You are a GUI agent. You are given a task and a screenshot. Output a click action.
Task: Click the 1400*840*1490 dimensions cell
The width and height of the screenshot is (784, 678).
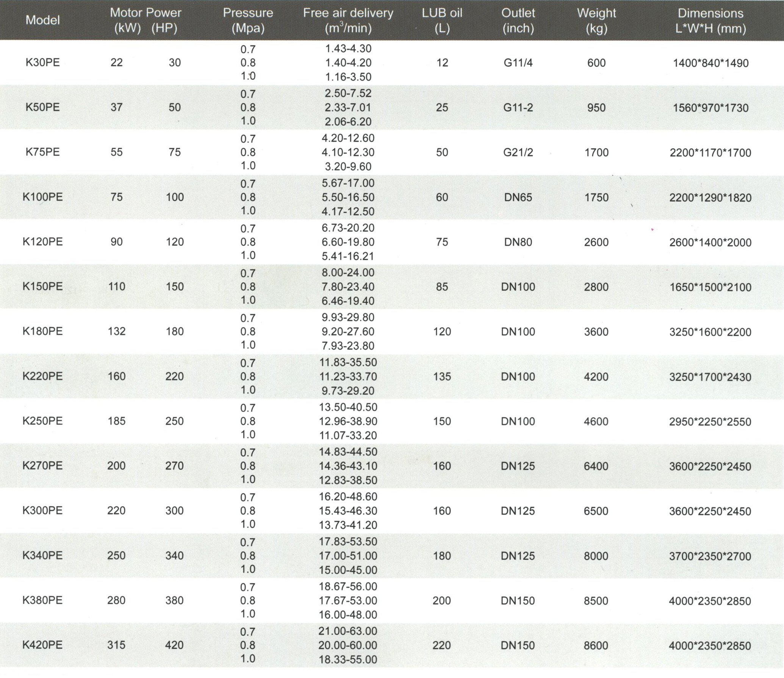710,63
